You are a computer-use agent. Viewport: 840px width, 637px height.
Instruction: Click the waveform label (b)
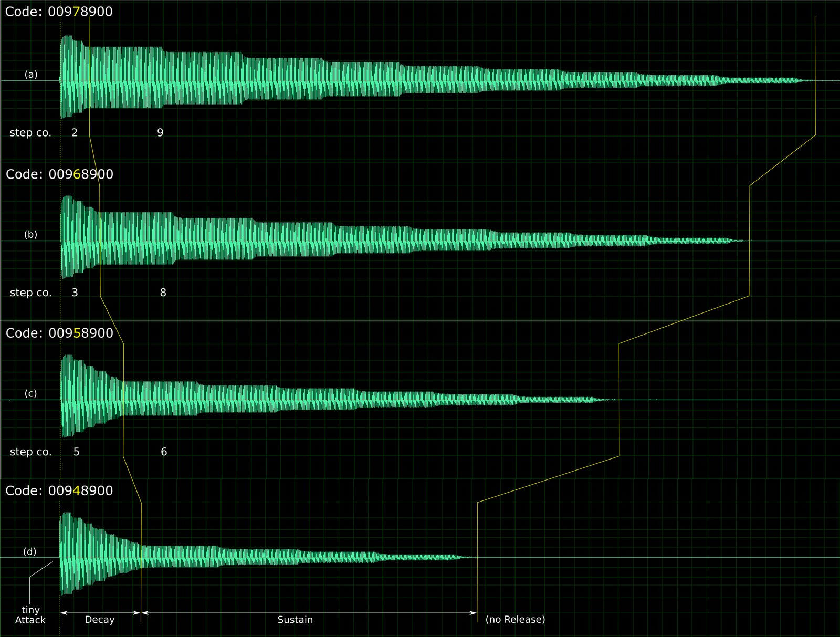(x=31, y=235)
